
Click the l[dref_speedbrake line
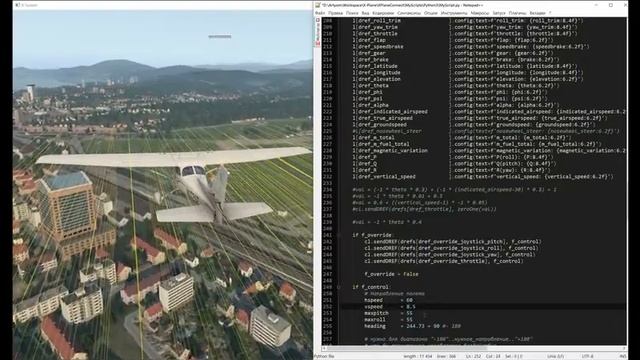pyautogui.click(x=471, y=47)
